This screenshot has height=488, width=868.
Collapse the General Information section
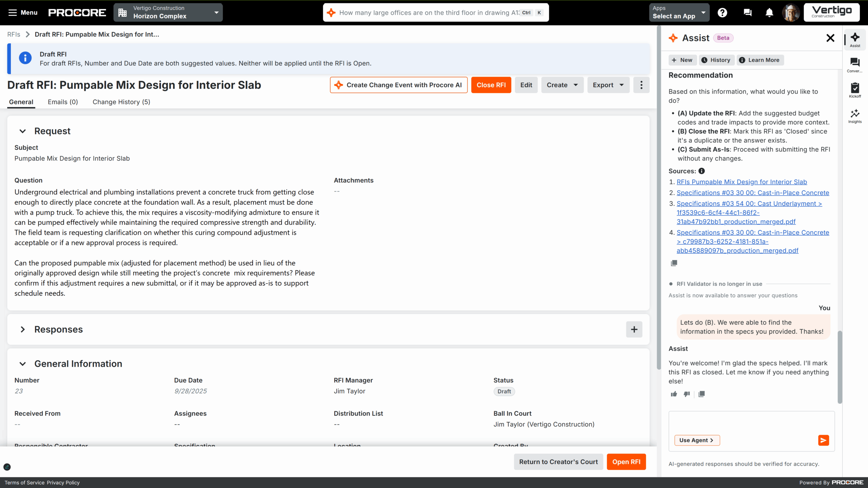pyautogui.click(x=23, y=364)
